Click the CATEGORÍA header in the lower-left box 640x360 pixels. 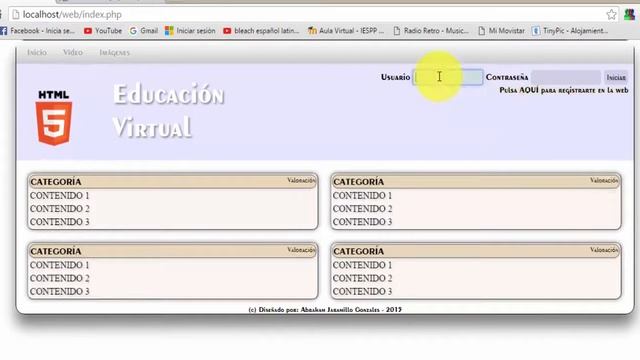tap(56, 251)
